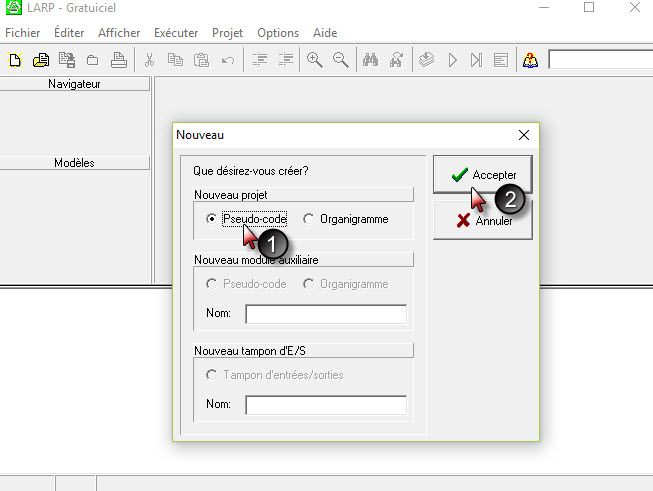Minimize the LARP window
Viewport: 653px width, 491px height.
click(544, 7)
